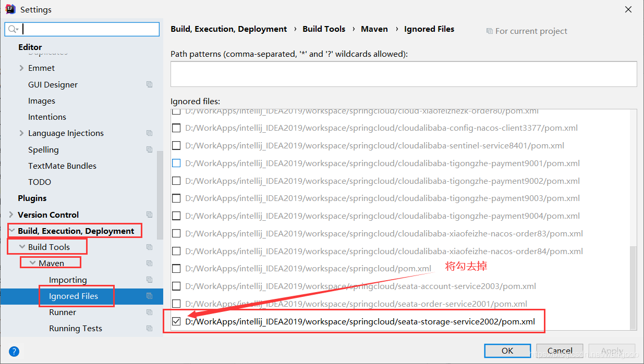Check tigongzhe-payment9003 pom.xml checkbox

(x=176, y=198)
